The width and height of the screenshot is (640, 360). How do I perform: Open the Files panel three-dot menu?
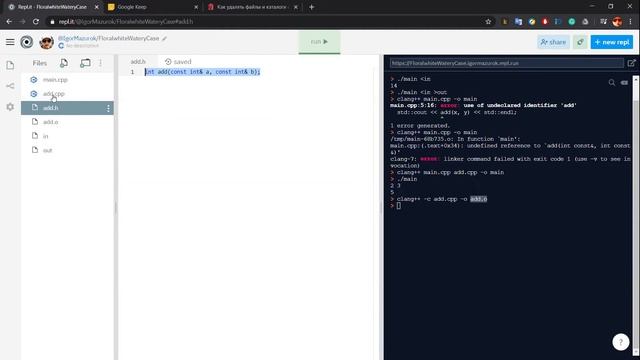(100, 63)
